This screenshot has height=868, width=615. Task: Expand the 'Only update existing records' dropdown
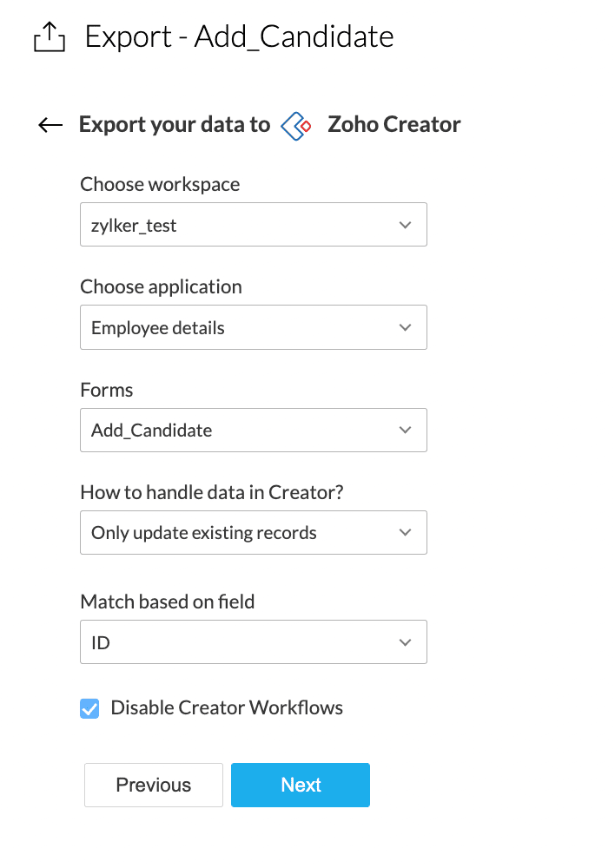pos(253,532)
